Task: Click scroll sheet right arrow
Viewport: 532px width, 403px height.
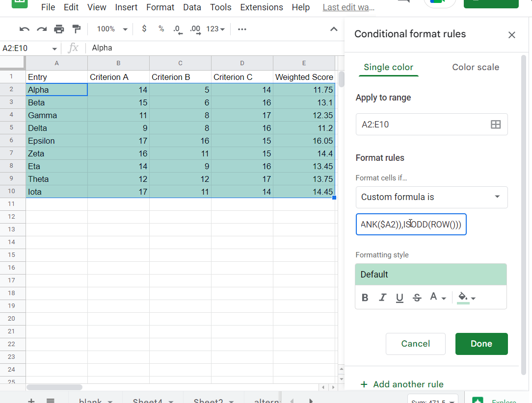Action: [311, 401]
